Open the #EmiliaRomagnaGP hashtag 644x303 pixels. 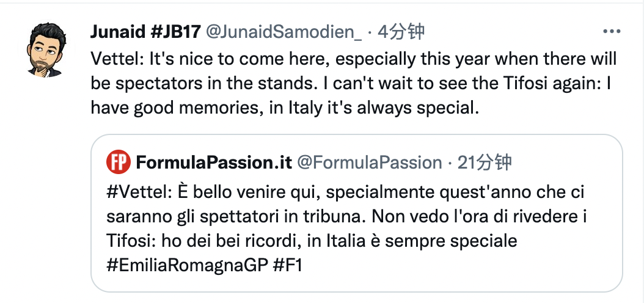tap(185, 266)
